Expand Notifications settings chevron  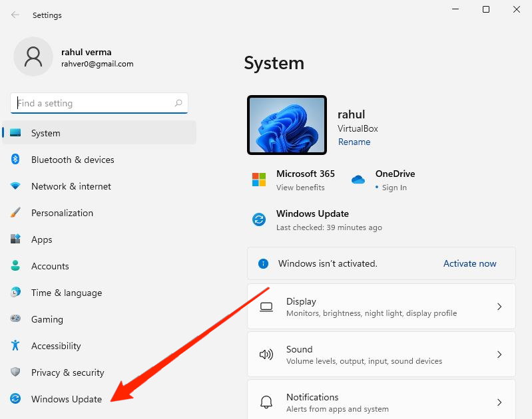(499, 402)
